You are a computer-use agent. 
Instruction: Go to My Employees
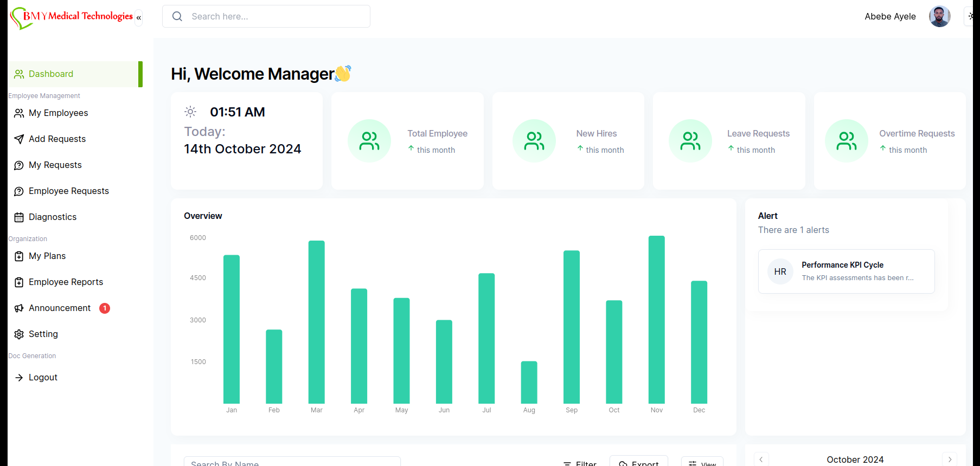pyautogui.click(x=58, y=113)
